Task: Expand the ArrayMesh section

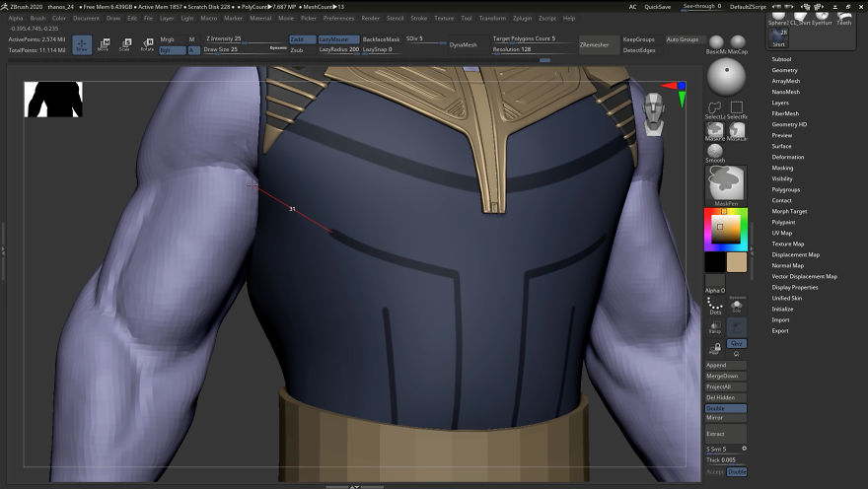Action: click(x=785, y=81)
